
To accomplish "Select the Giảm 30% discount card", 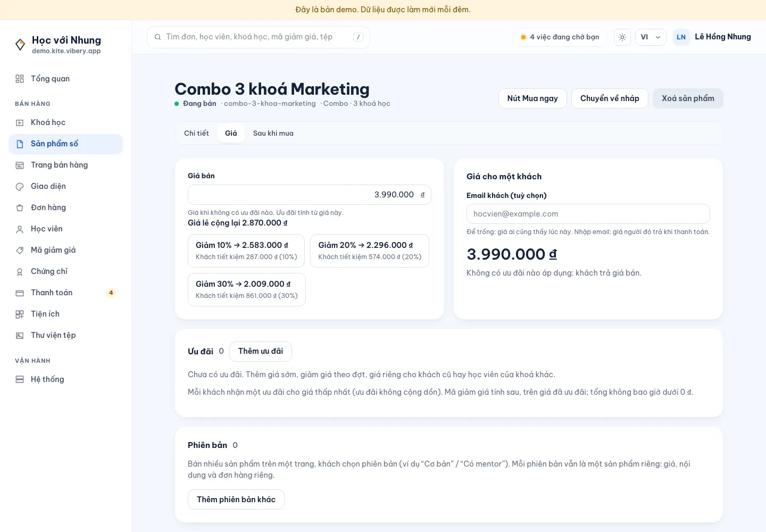I will 247,289.
